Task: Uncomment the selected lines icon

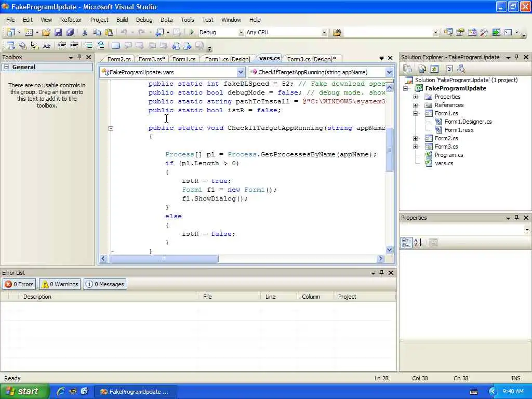Action: pyautogui.click(x=101, y=46)
